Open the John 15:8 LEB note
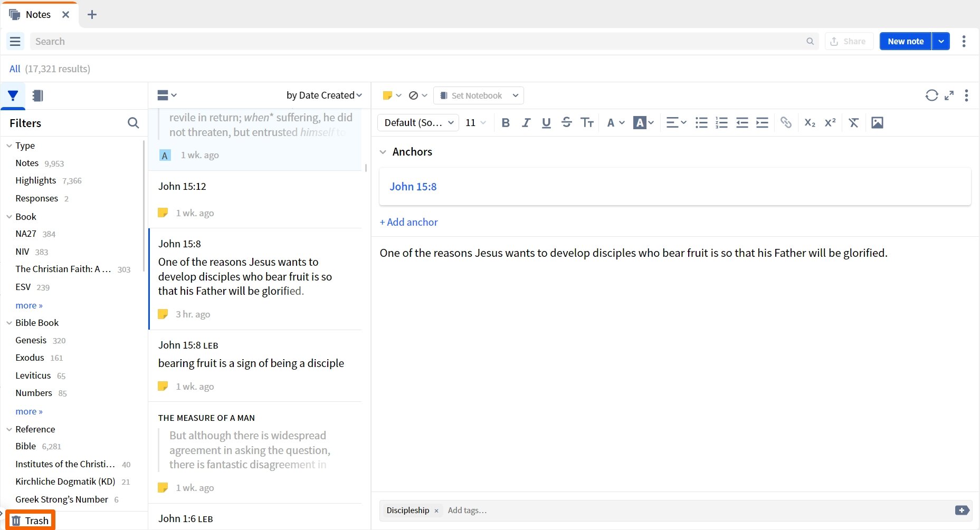Viewport: 980px width, 530px height. click(255, 366)
